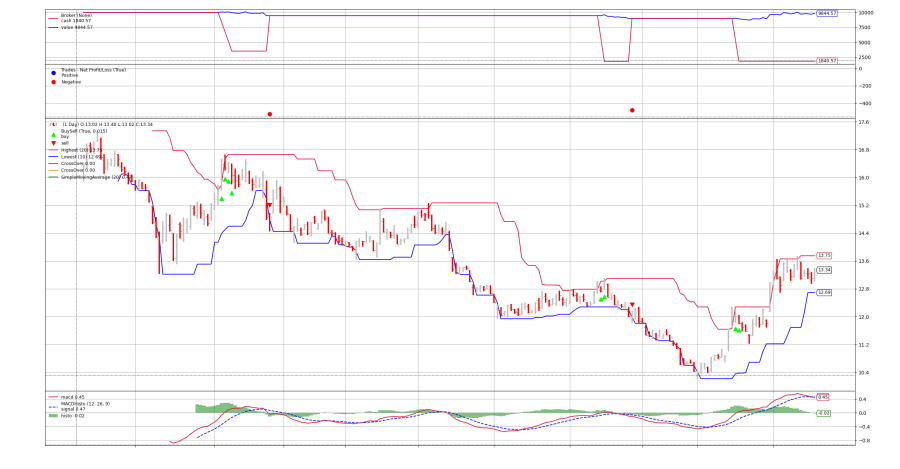Select the 9844.57 value tag at the blue line's end
Screen dimensions: 900x469
pos(827,13)
